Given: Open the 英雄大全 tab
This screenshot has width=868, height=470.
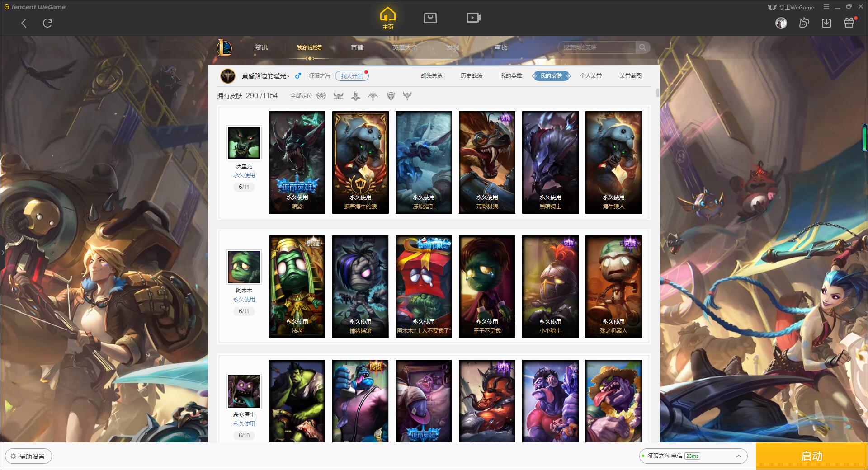Looking at the screenshot, I should pos(405,47).
